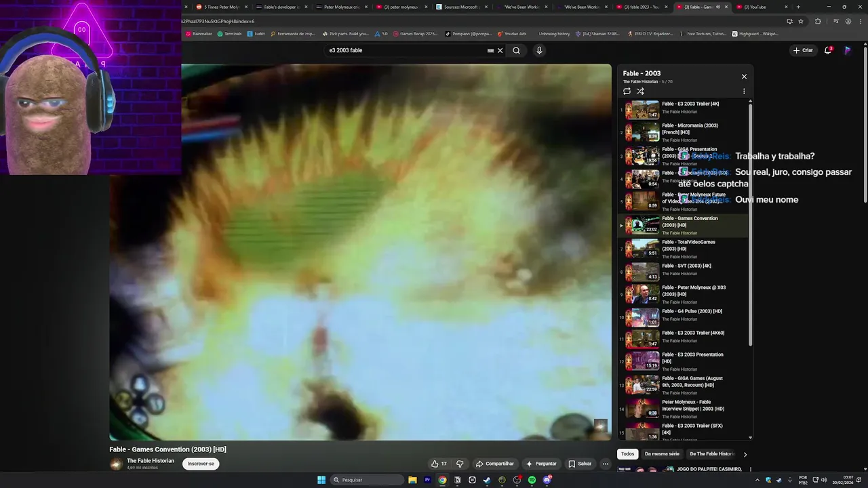Subscribe using the Inscrever-se button
Screen dimensions: 868x488
201,464
